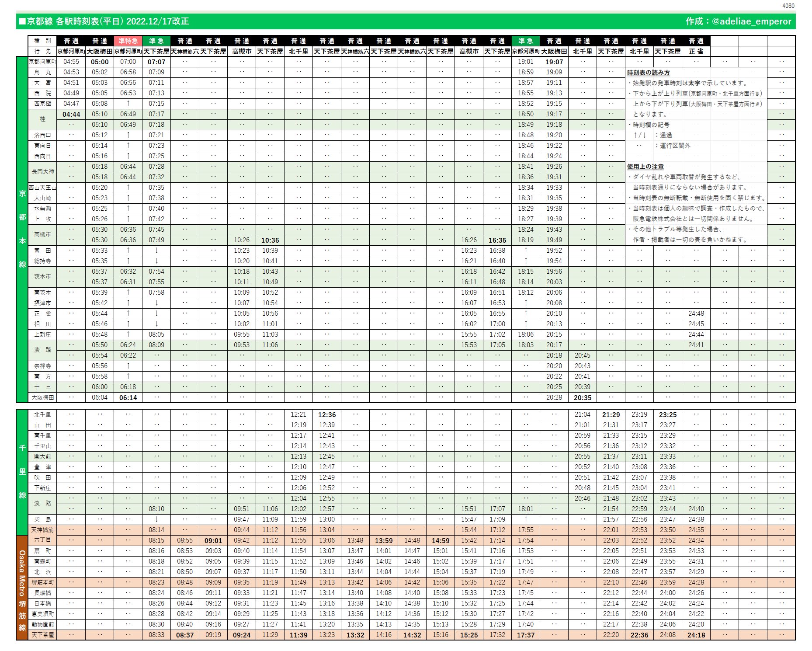This screenshot has height=651, width=812.
Task: Click the 種別 row label
Action: pyautogui.click(x=42, y=41)
